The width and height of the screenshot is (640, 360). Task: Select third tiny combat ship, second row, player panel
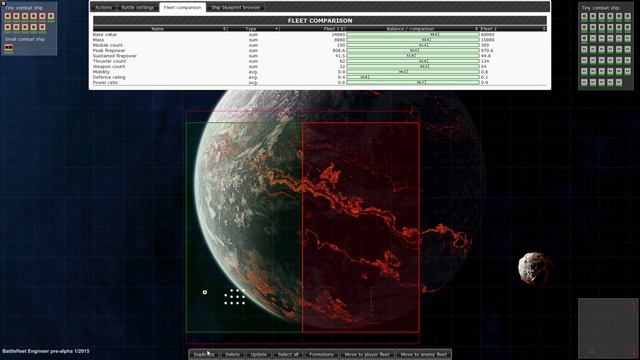click(x=25, y=27)
